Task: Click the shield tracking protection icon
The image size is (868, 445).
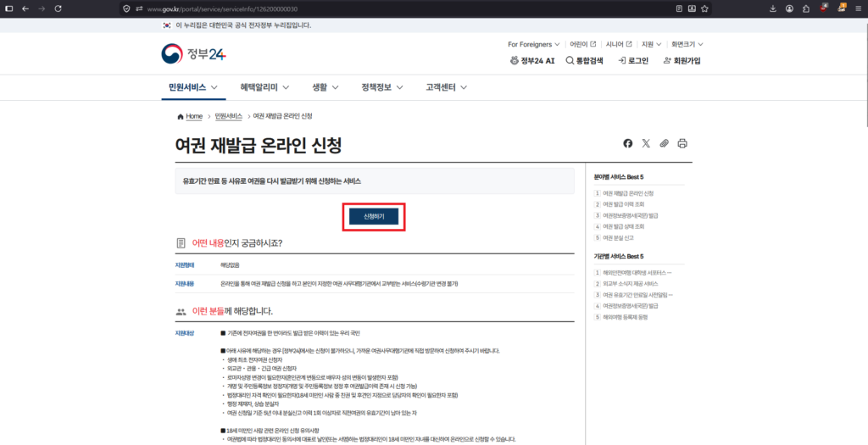Action: point(127,8)
